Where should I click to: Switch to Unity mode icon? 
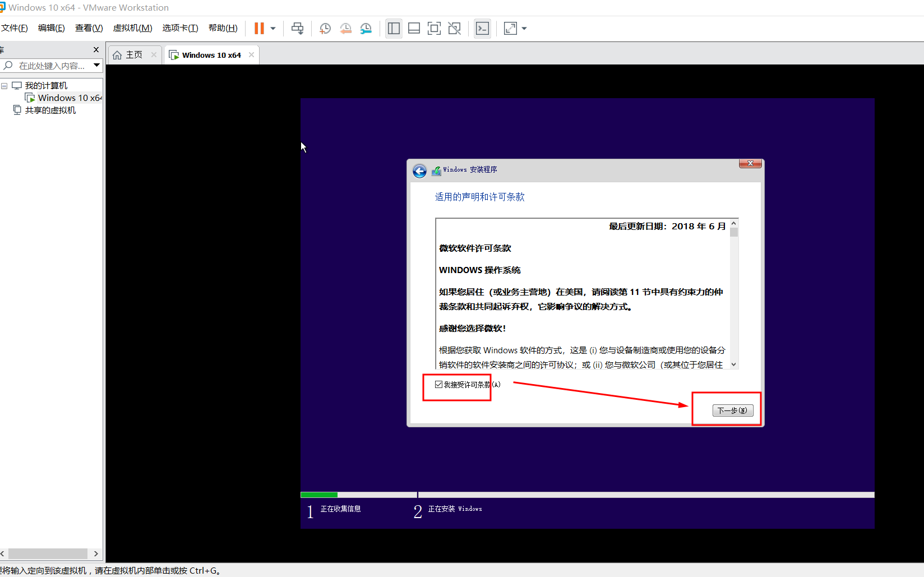(455, 29)
